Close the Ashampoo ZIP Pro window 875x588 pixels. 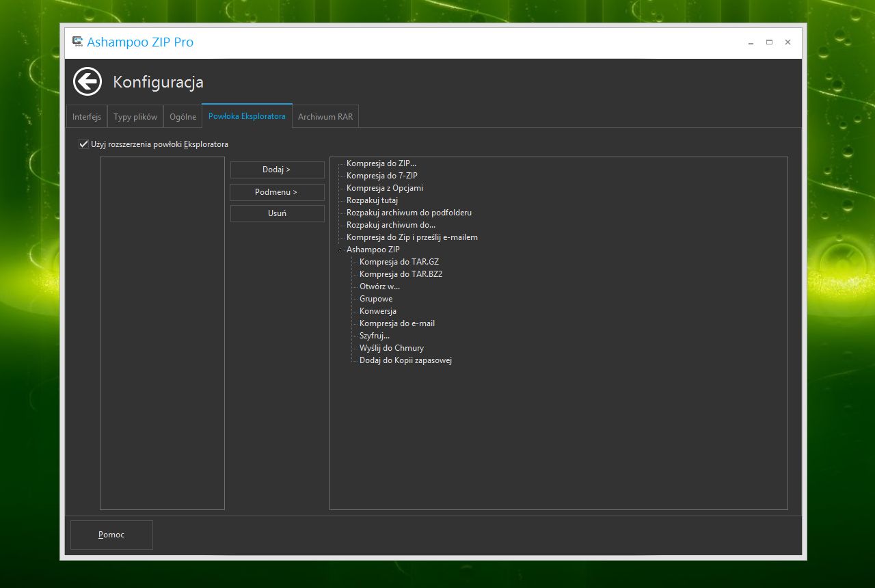point(787,42)
